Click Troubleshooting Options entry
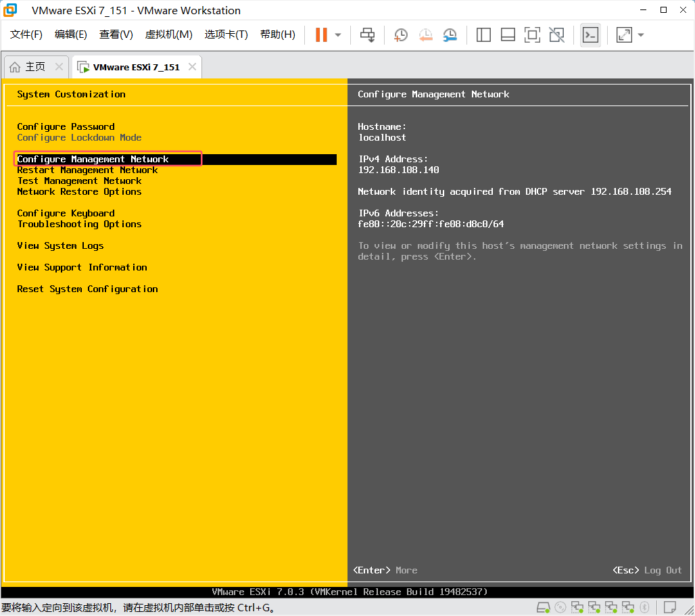 pyautogui.click(x=79, y=224)
